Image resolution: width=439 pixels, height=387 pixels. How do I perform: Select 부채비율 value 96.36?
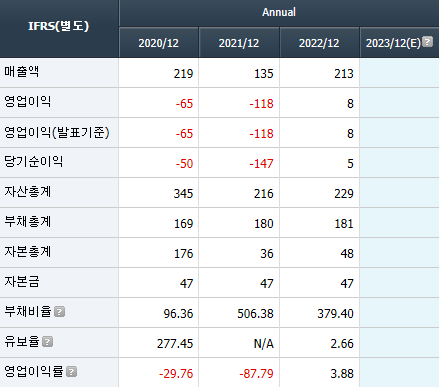(x=178, y=314)
